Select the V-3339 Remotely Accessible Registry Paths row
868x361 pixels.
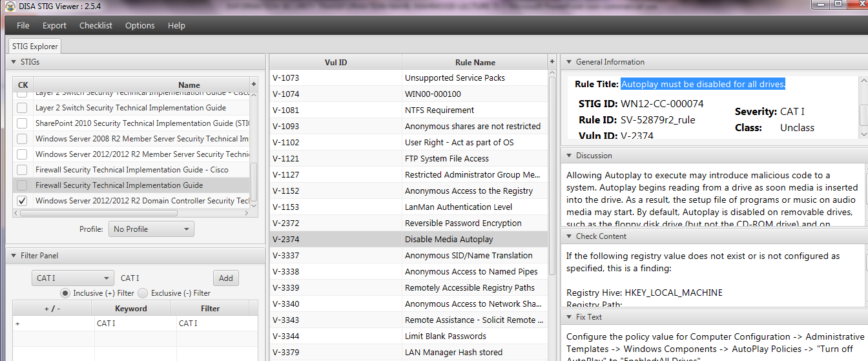click(409, 288)
